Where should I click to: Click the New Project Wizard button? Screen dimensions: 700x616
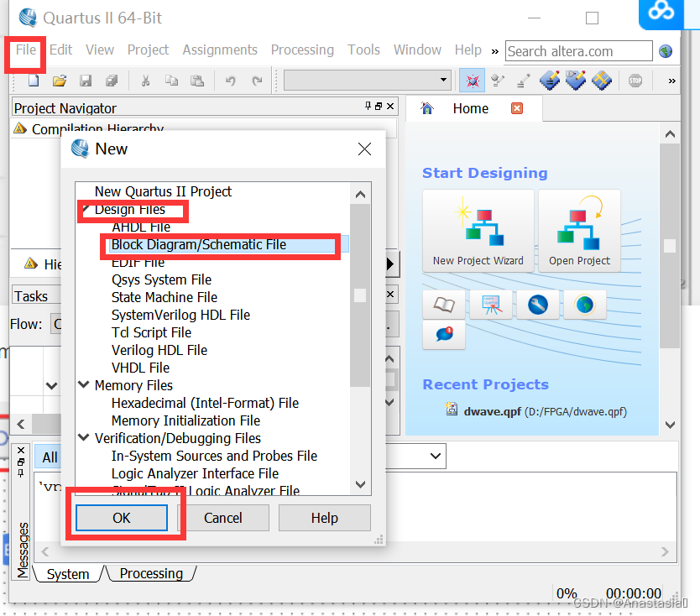tap(478, 231)
